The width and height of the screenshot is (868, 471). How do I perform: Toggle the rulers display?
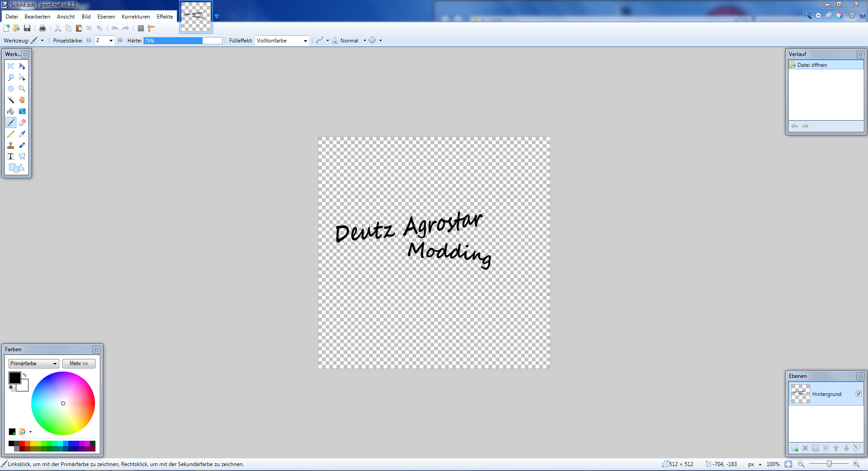point(151,28)
